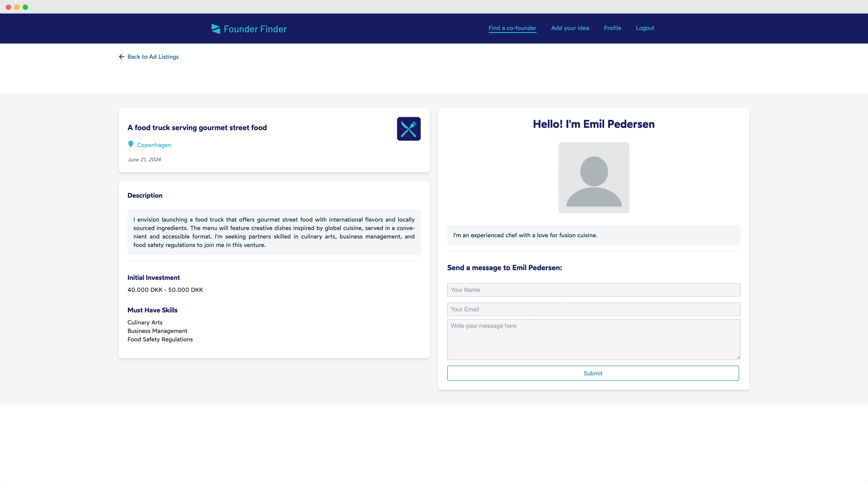
Task: Click the ad title about gourmet street food
Action: click(x=197, y=128)
